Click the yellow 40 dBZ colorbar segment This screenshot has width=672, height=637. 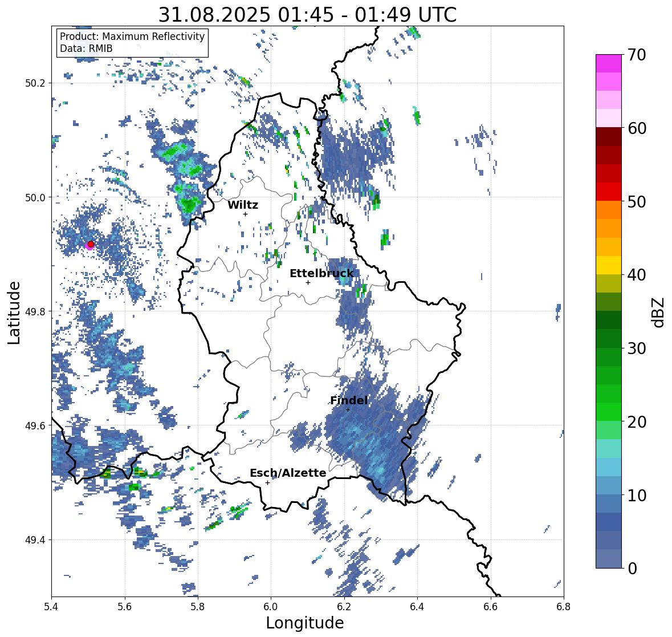tap(609, 265)
